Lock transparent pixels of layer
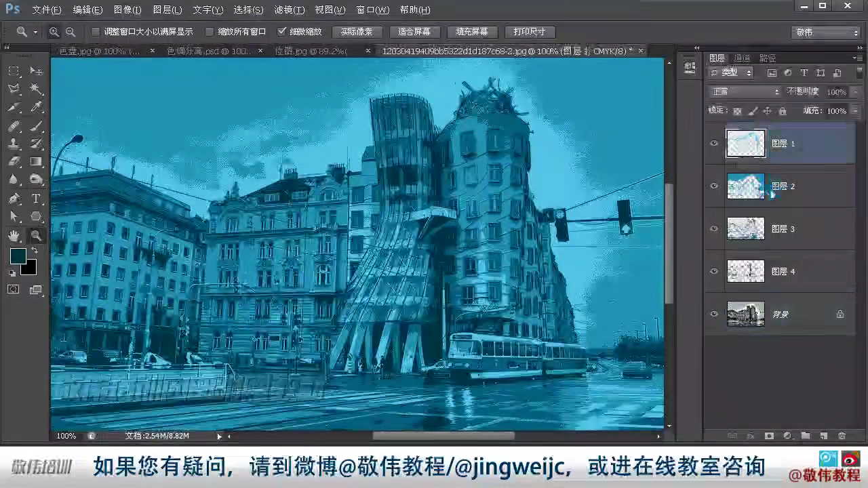The width and height of the screenshot is (868, 488). click(737, 111)
